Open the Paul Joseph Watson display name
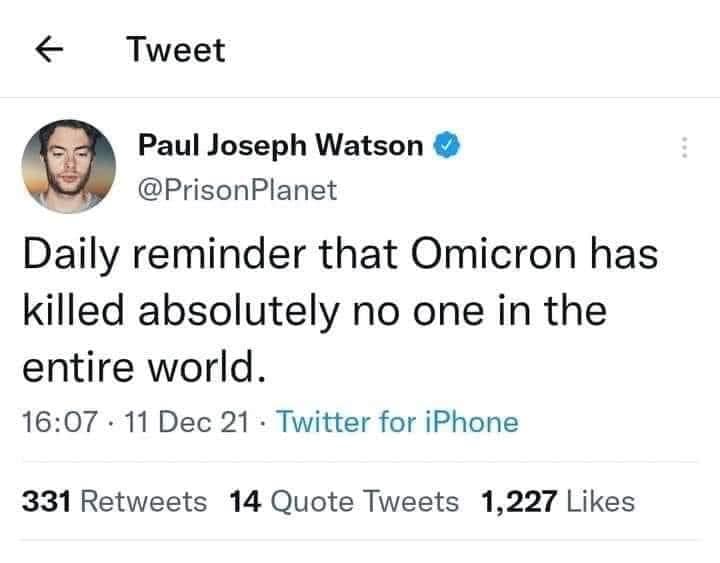This screenshot has height=563, width=720. 281,146
